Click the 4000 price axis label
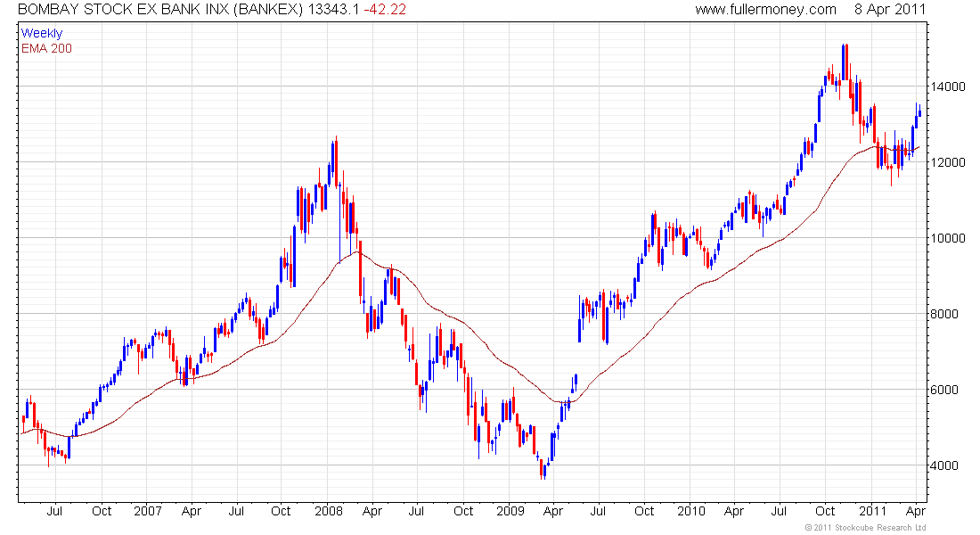 943,465
